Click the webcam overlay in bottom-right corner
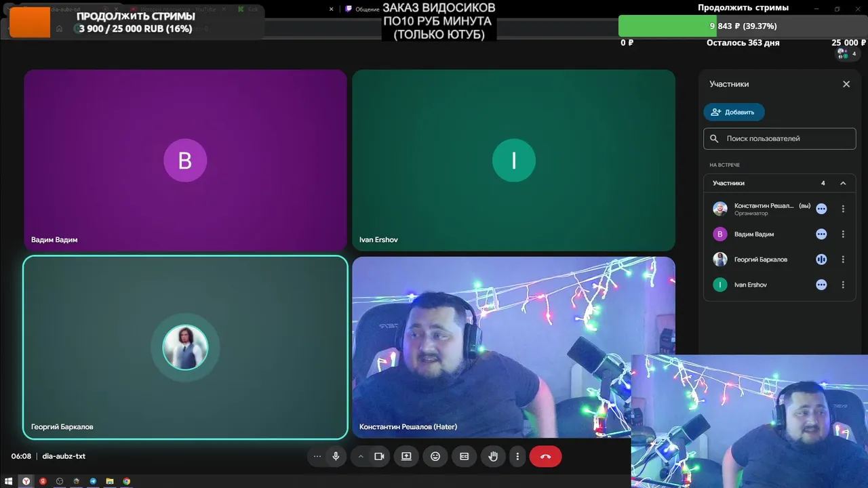 point(749,421)
